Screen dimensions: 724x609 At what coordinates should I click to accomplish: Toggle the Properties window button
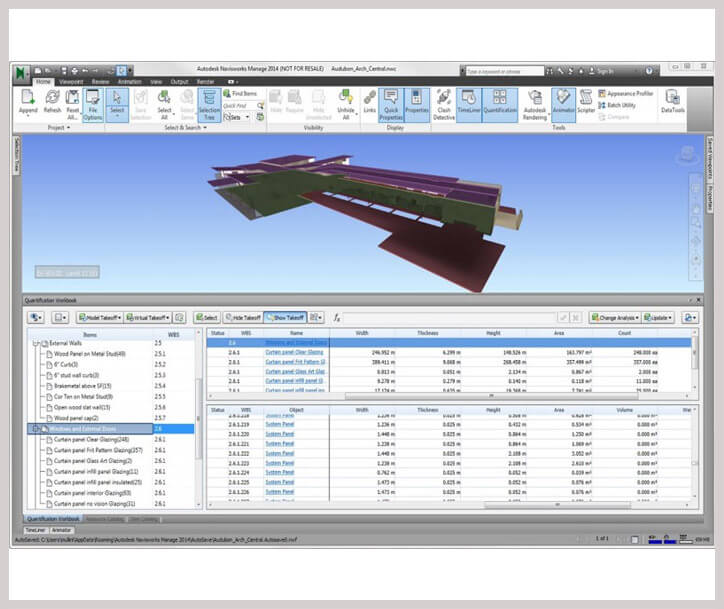(x=416, y=103)
